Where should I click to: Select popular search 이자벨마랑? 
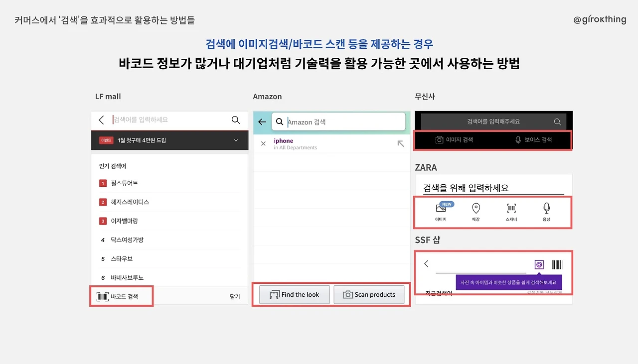pyautogui.click(x=125, y=221)
